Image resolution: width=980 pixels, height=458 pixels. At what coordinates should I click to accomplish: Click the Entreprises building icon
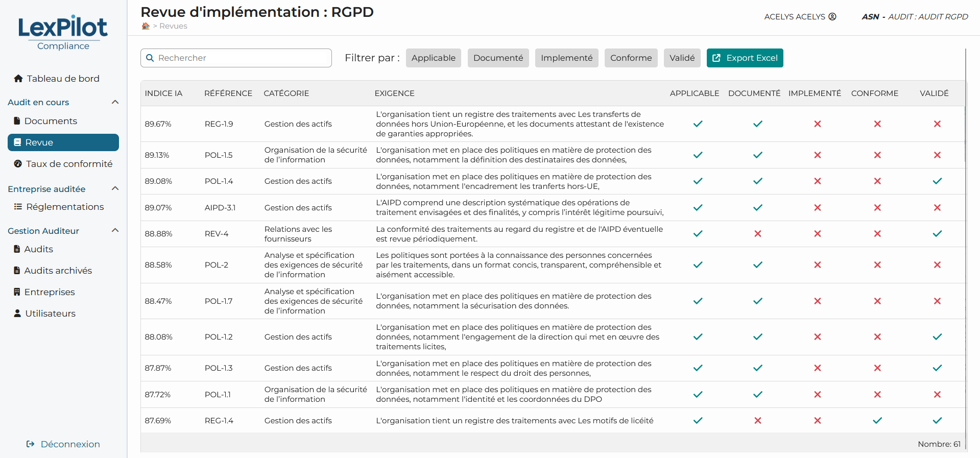click(x=17, y=292)
